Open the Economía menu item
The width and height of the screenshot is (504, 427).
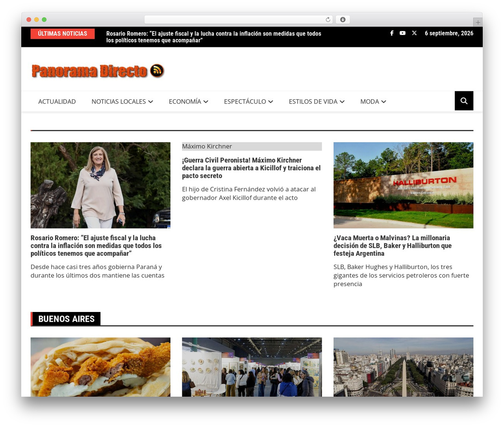point(185,101)
